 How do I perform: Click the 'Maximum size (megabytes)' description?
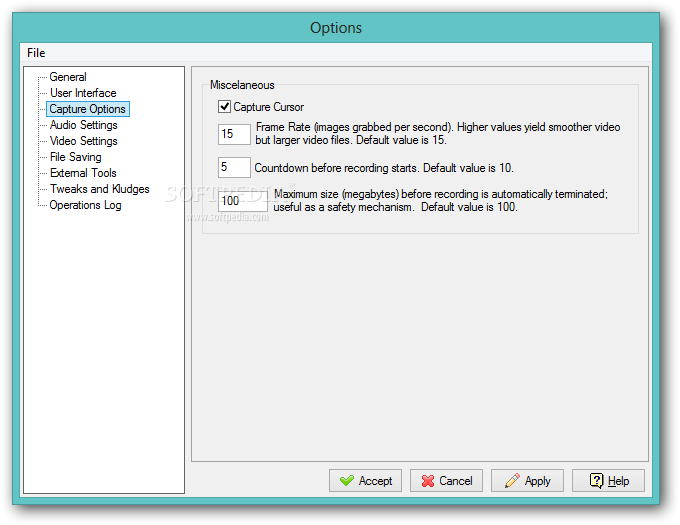pyautogui.click(x=441, y=200)
